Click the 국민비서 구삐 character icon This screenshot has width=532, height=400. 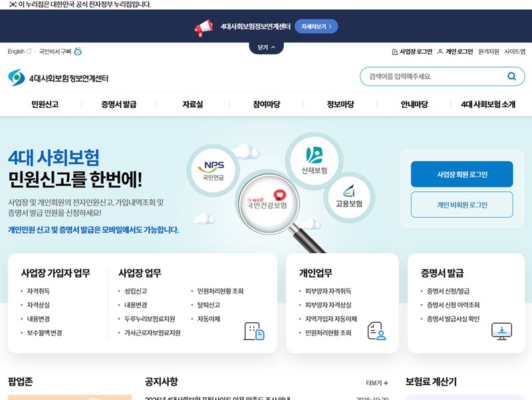(x=78, y=50)
